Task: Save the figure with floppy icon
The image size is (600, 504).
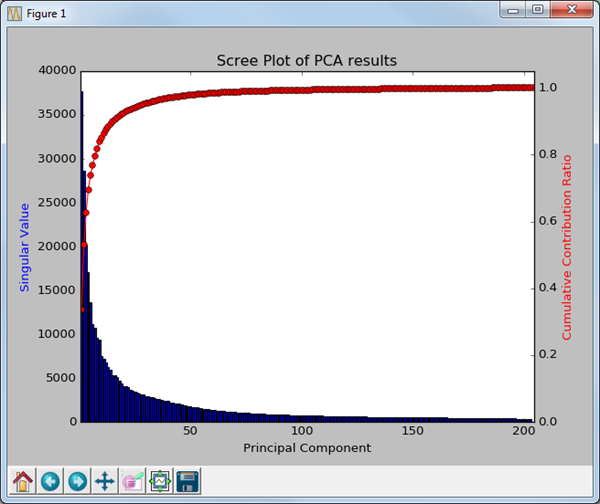Action: coord(187,481)
